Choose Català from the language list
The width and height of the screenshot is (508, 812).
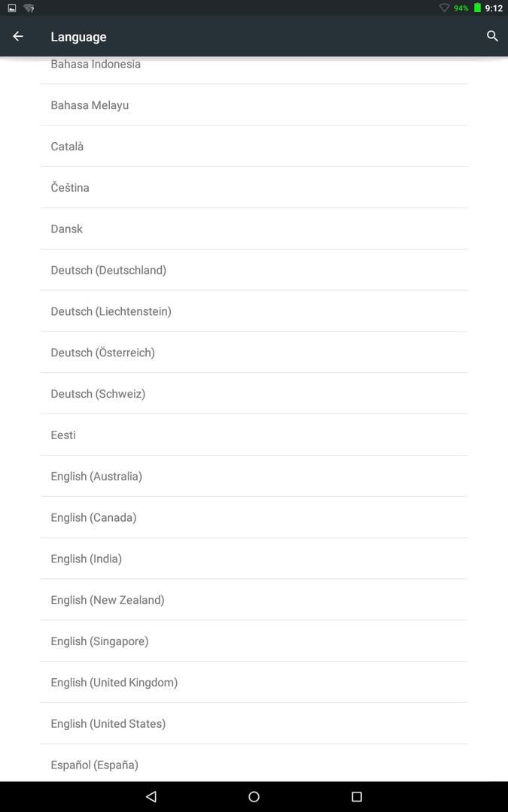[x=254, y=146]
